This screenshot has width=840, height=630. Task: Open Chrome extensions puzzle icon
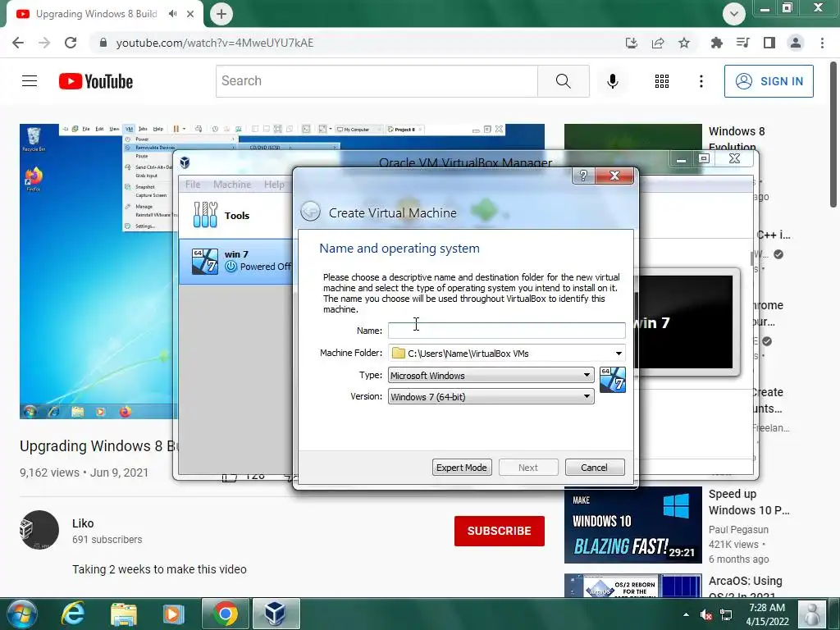[716, 43]
